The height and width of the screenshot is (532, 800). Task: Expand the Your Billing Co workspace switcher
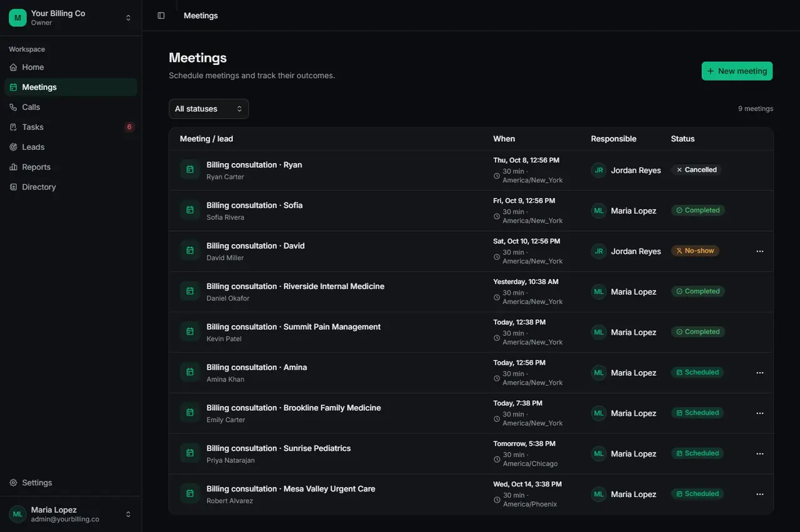click(71, 17)
